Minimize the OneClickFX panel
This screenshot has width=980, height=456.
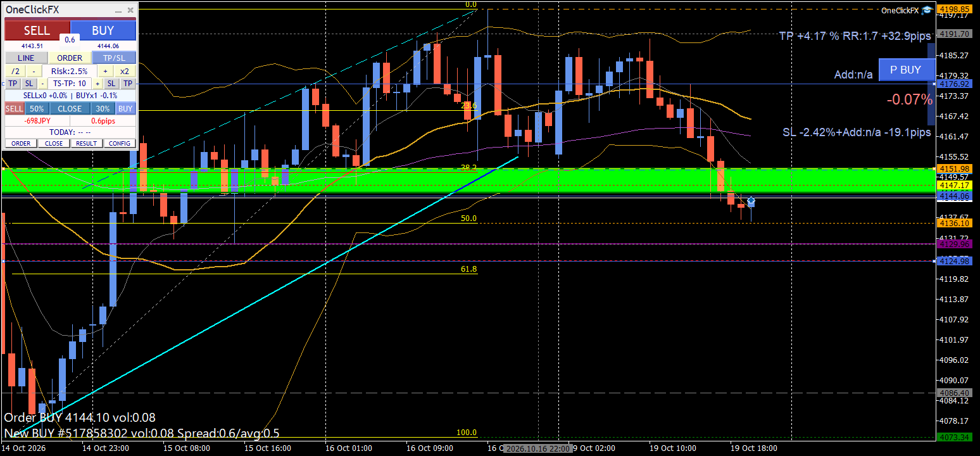coord(118,10)
